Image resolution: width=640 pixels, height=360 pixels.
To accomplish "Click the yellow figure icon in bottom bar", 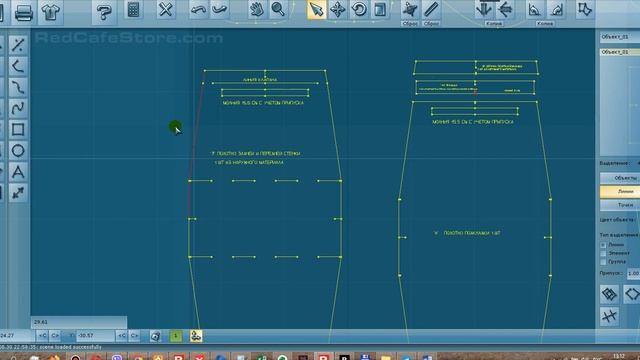I will (196, 336).
